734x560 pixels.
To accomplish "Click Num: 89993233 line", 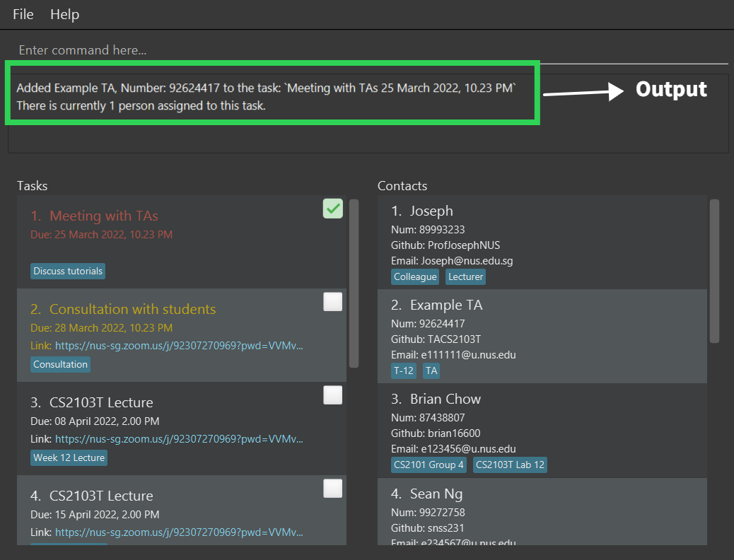I will pyautogui.click(x=428, y=230).
